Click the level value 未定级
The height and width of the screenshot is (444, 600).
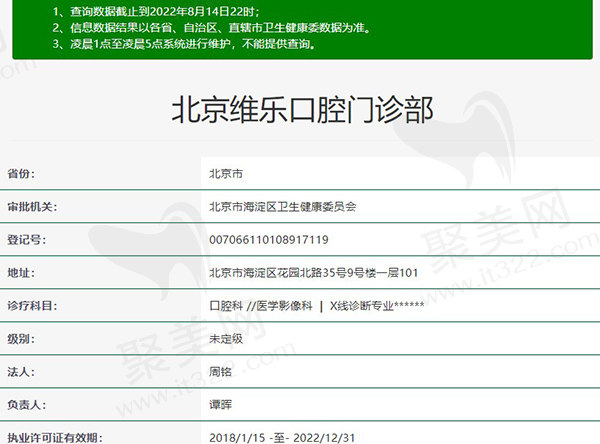tap(226, 339)
